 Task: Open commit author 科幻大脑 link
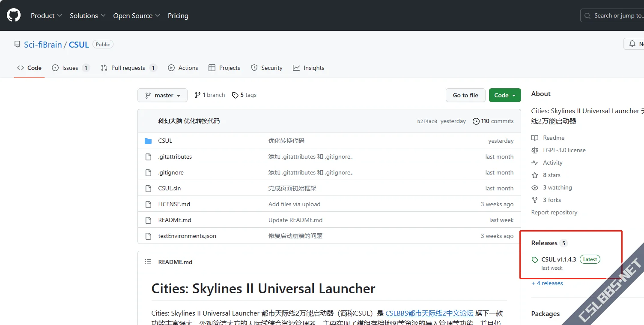(x=170, y=121)
